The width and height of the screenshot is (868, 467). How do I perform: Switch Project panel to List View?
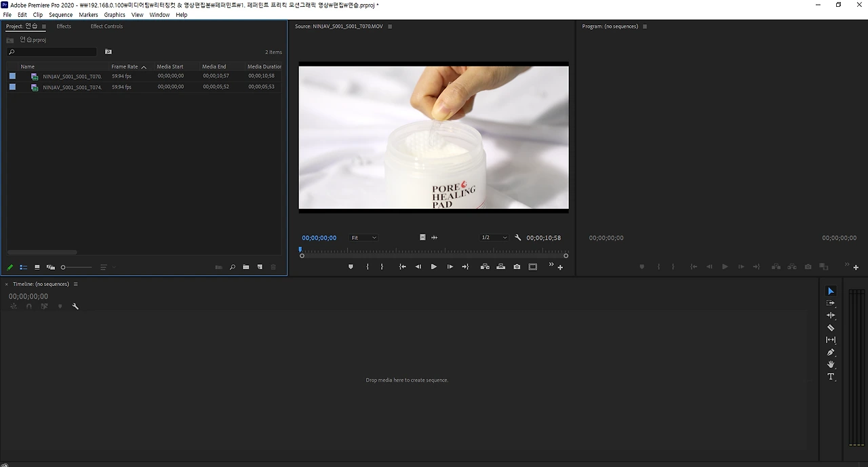tap(23, 267)
